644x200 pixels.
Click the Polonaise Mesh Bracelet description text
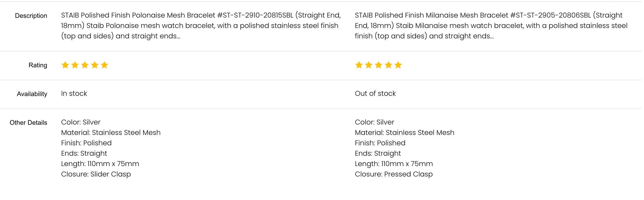[200, 26]
